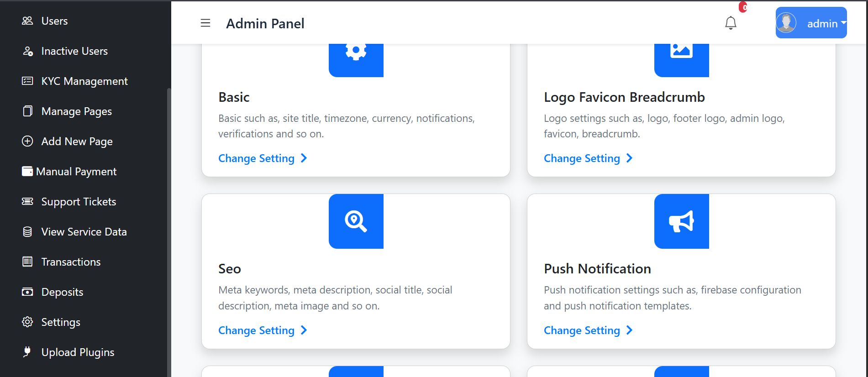This screenshot has height=377, width=868.
Task: Click the Deposits money icon
Action: coord(27,292)
